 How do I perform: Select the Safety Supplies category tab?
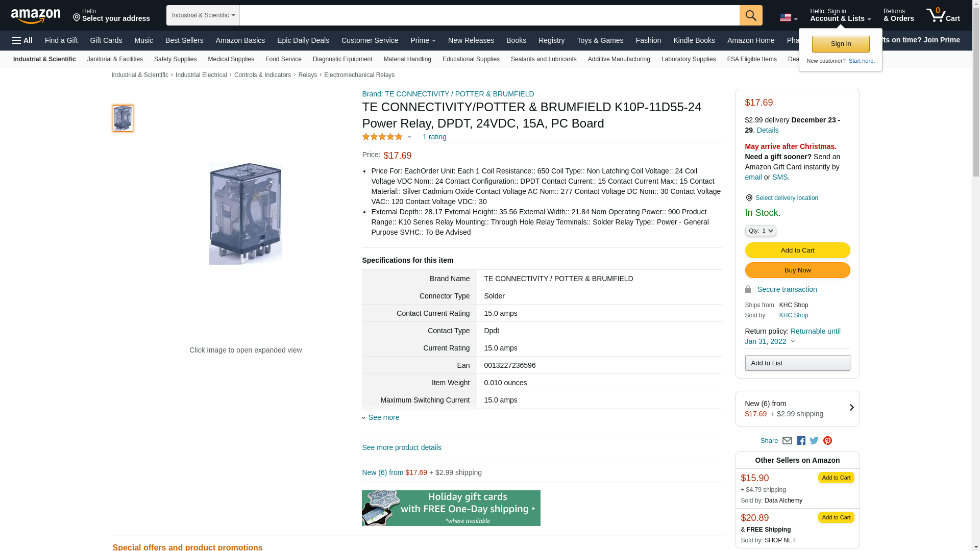(x=175, y=59)
